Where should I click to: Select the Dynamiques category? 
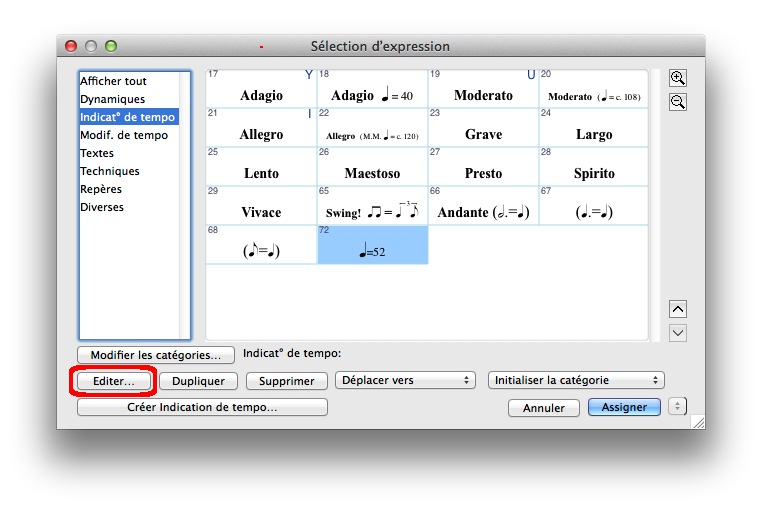click(x=112, y=99)
